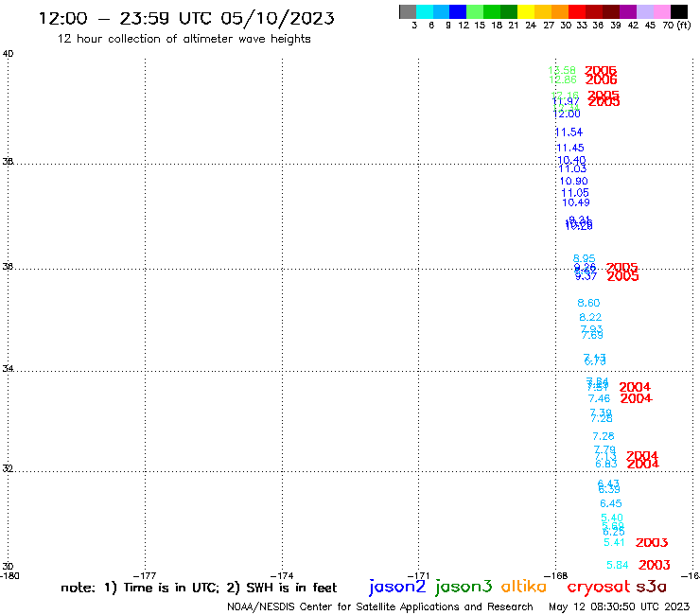Click the 11.45 wave height value

click(x=570, y=148)
